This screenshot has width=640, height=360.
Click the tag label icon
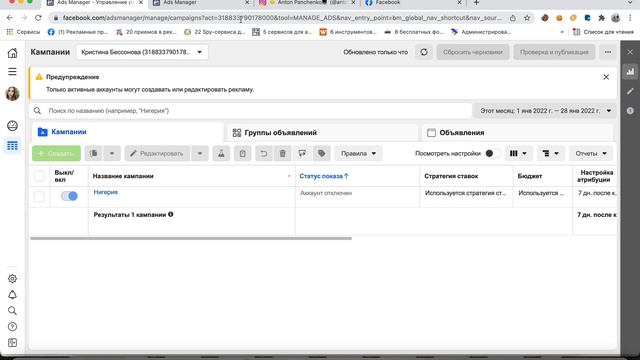coord(322,153)
